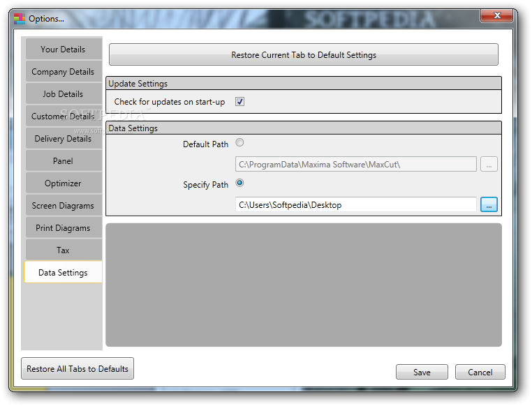Click the 'Check for updates on start-up' label
The width and height of the screenshot is (532, 406).
[169, 102]
